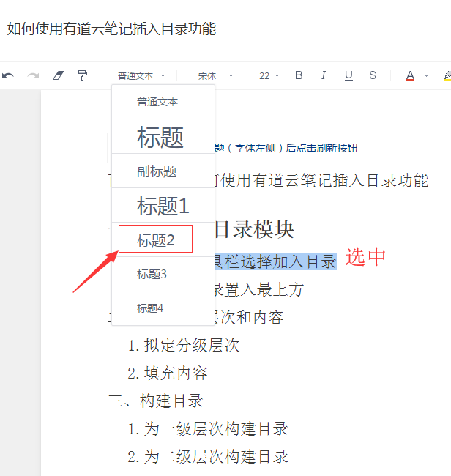Click the line 1. 为一级层次构建目录
451x476 pixels.
[208, 428]
